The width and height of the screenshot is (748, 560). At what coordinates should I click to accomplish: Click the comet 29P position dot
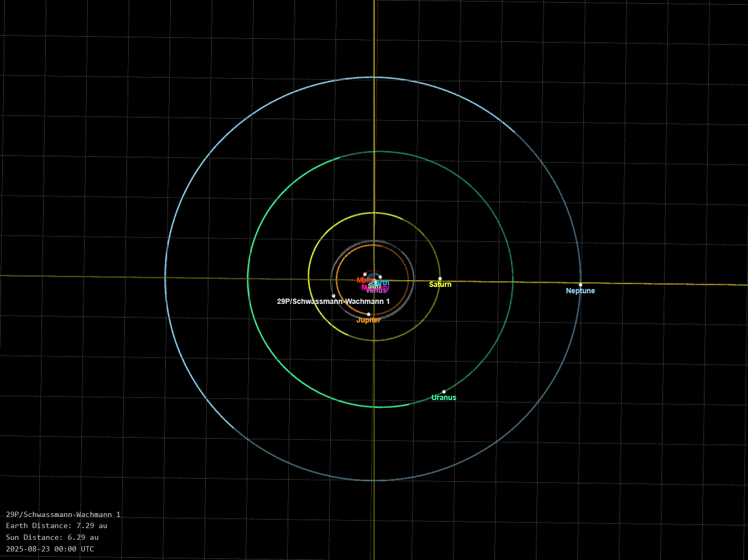[333, 296]
